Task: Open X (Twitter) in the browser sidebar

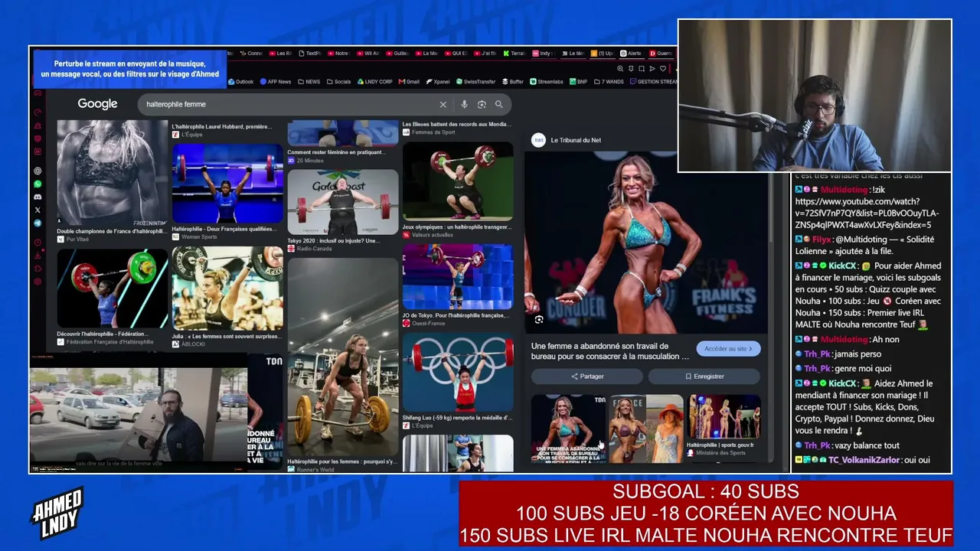Action: pos(38,210)
